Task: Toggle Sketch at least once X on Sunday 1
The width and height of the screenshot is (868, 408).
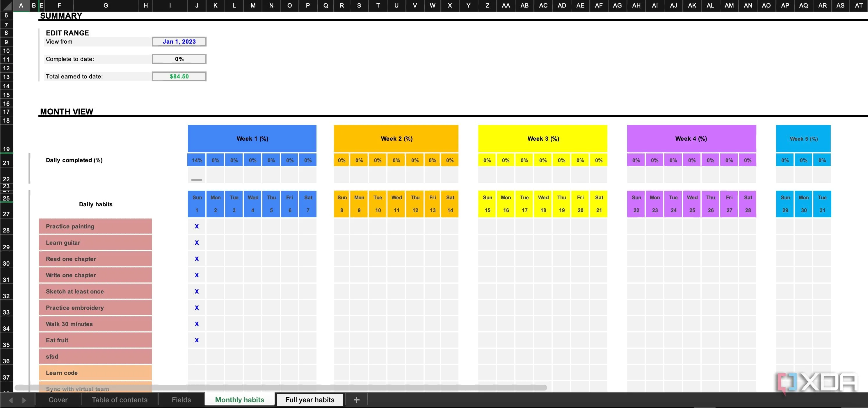Action: click(197, 291)
